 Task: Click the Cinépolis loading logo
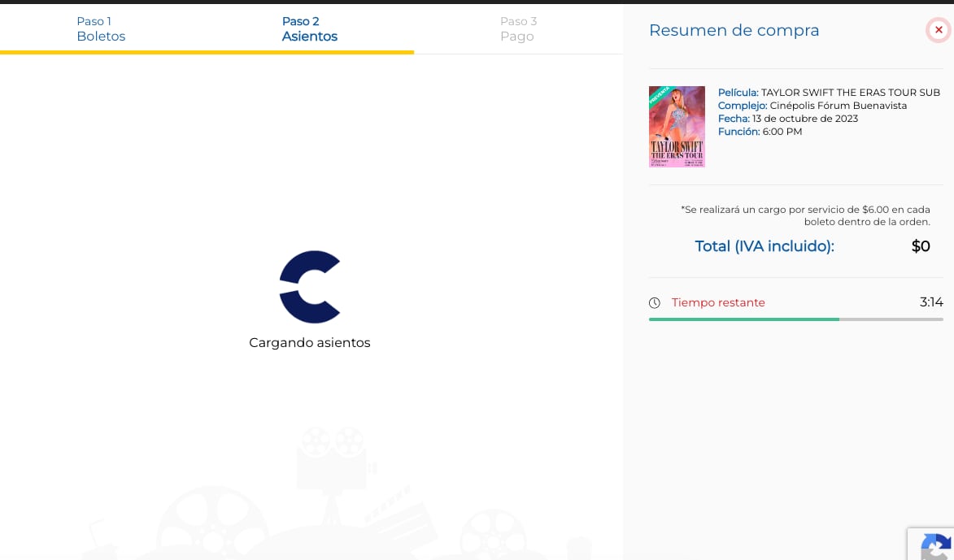tap(309, 287)
